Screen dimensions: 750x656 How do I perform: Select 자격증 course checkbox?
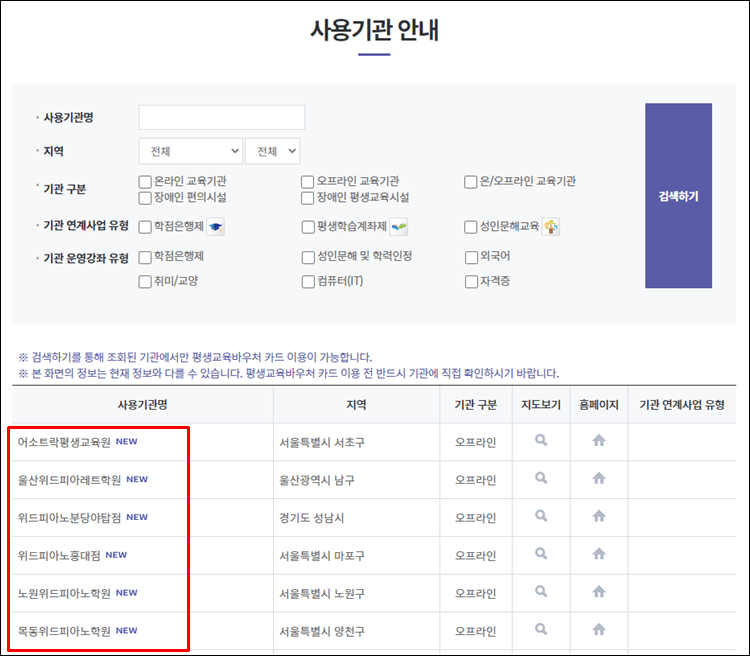(472, 281)
